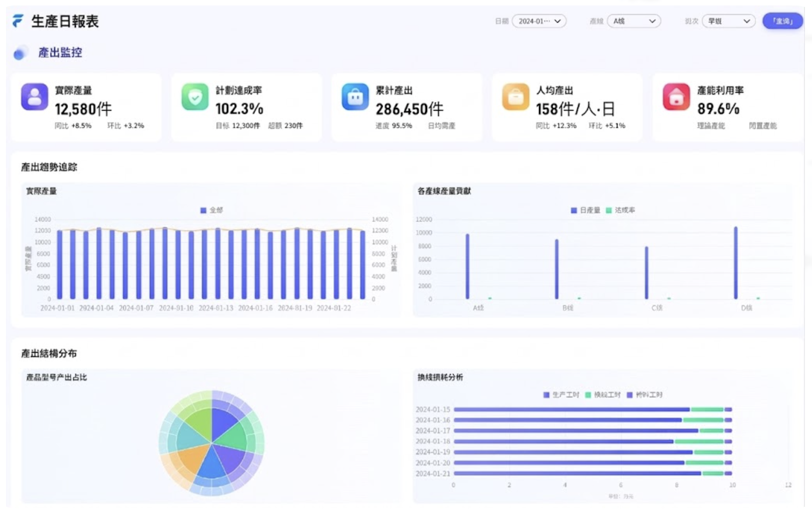Select the orange segment of the pie chart

(192, 460)
